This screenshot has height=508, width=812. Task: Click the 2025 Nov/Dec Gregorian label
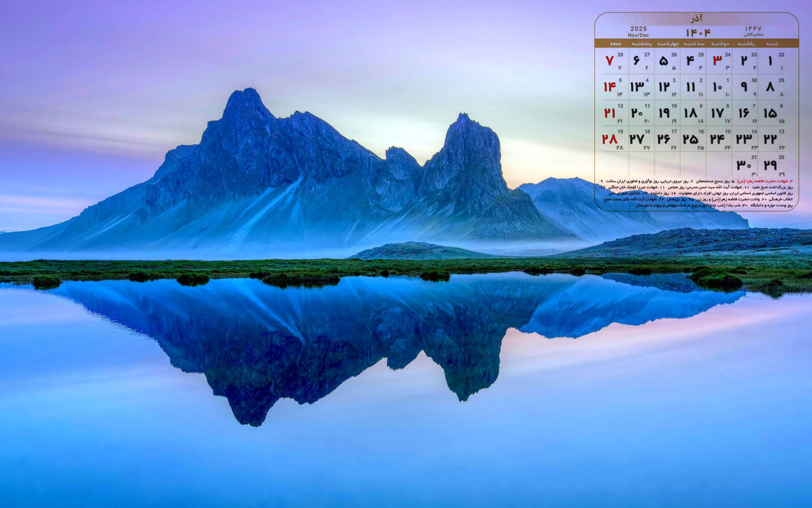tap(638, 32)
